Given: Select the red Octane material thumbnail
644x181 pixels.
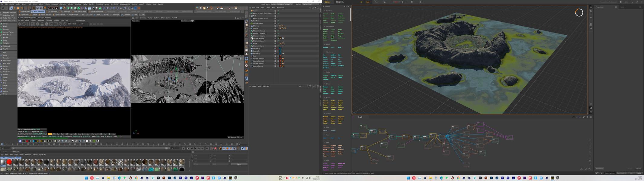Looking at the screenshot, I should click(x=9, y=162).
